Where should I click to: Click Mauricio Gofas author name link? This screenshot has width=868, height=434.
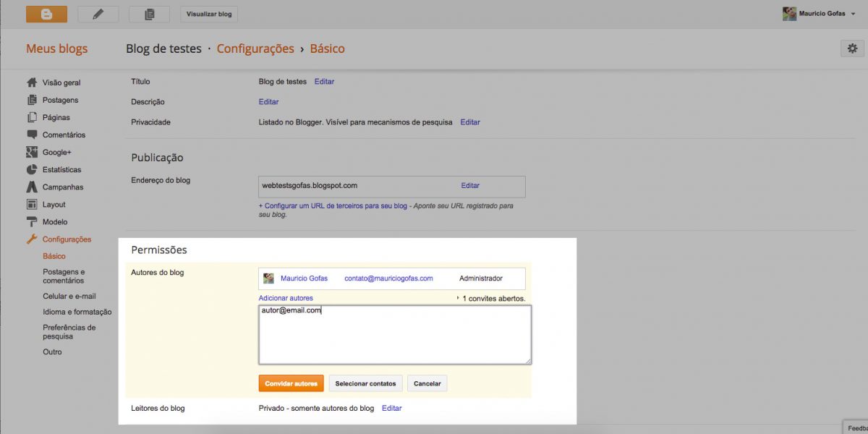(304, 278)
